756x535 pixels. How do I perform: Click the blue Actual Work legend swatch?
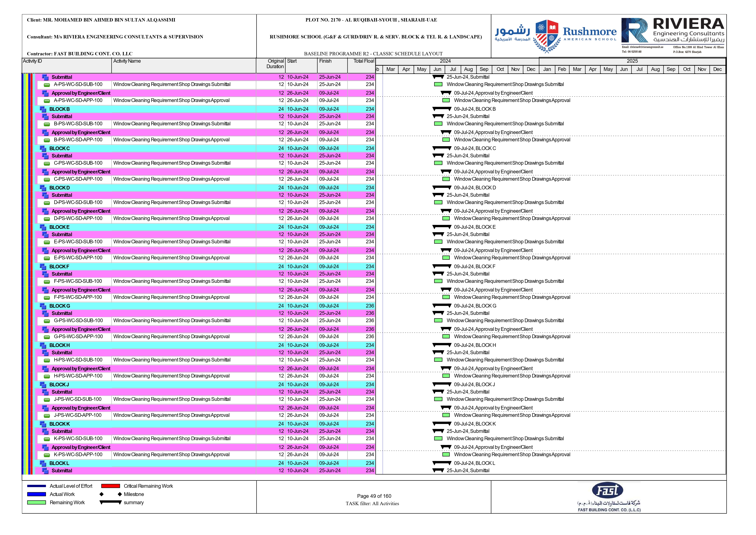point(37,494)
